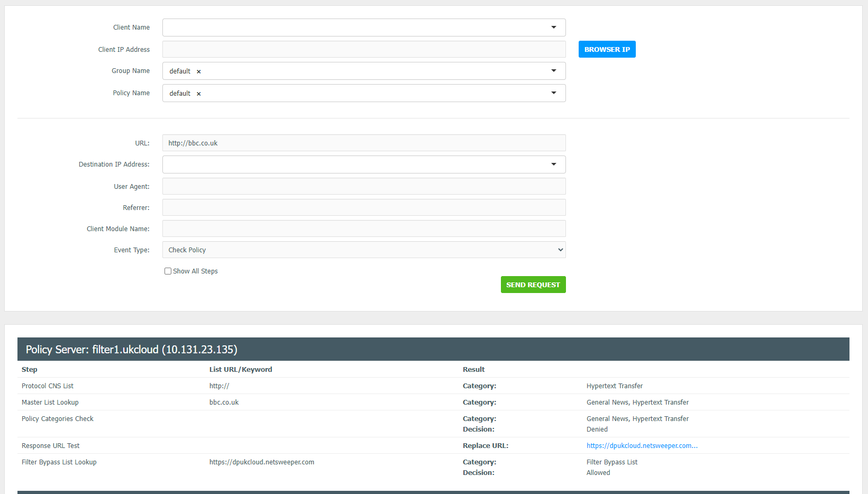Click 'General News, Hypertext Transfer' in Master List row
This screenshot has width=868, height=494.
(638, 402)
